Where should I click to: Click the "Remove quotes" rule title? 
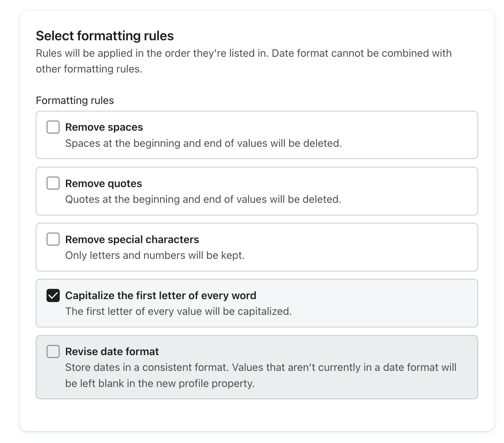tap(103, 183)
